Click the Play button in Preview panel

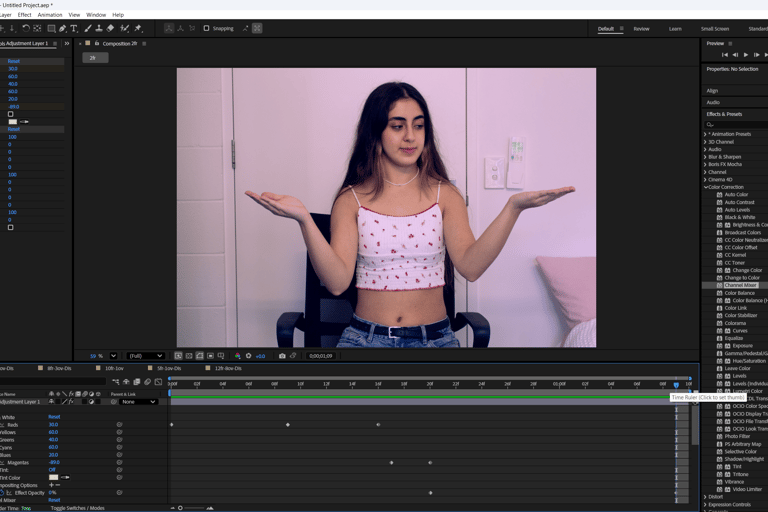pyautogui.click(x=745, y=55)
